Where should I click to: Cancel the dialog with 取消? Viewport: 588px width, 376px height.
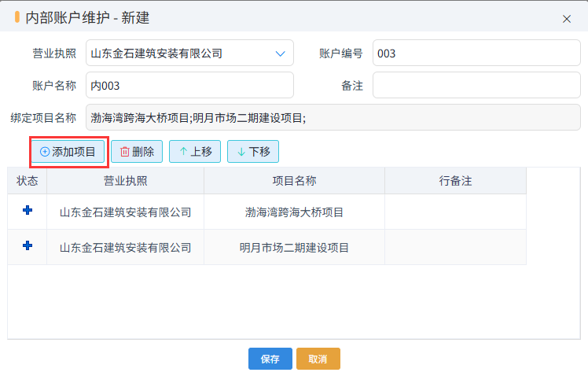point(318,359)
